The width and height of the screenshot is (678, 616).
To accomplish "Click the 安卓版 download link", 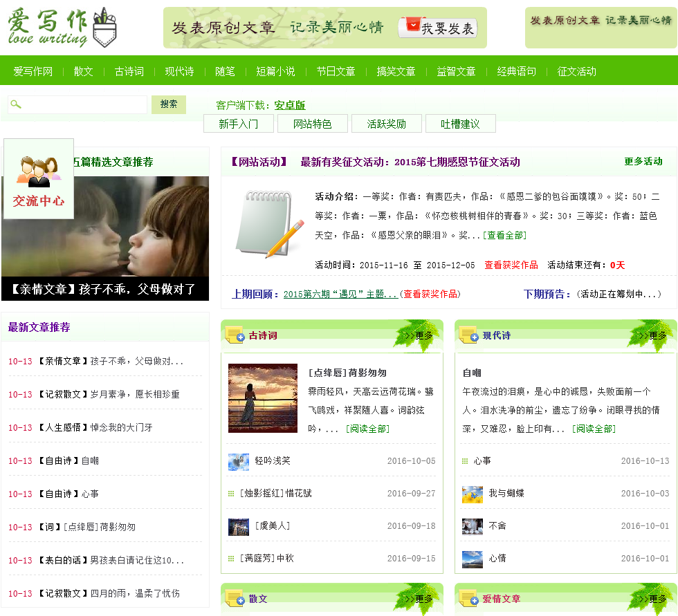I will (290, 105).
